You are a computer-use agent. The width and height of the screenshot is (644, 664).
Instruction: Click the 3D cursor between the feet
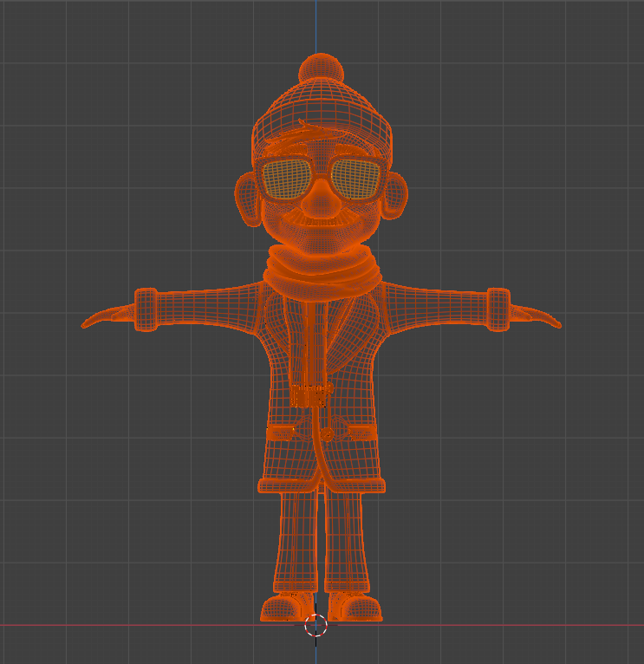pyautogui.click(x=316, y=626)
